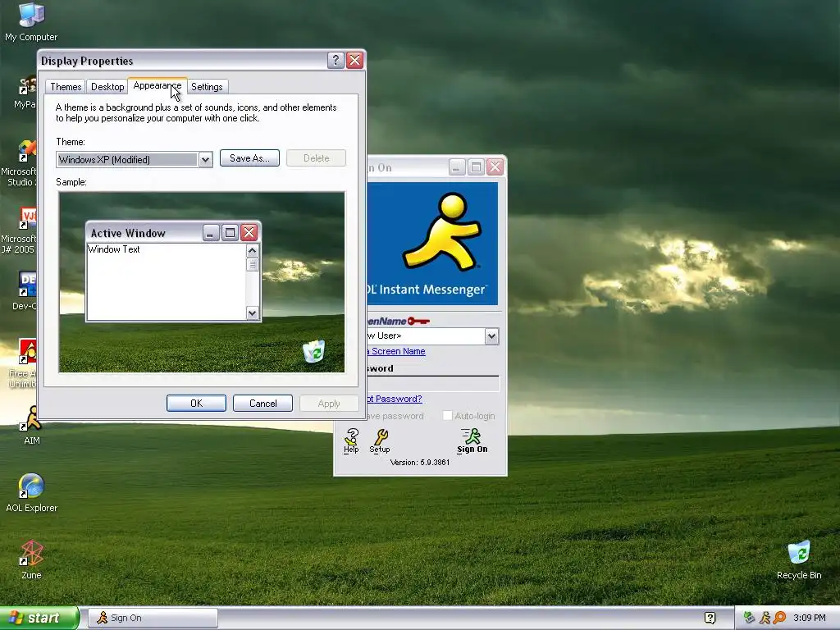Click Cancel in Display Properties

point(262,404)
